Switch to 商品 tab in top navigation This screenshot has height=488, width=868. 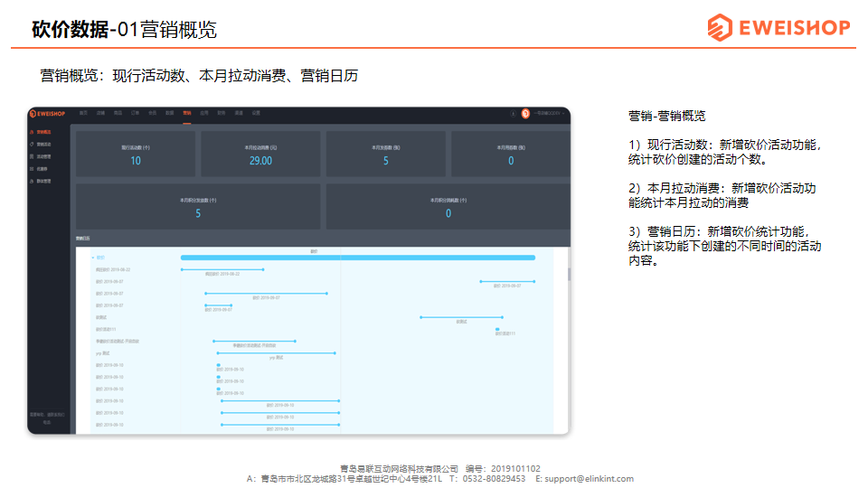(x=118, y=113)
